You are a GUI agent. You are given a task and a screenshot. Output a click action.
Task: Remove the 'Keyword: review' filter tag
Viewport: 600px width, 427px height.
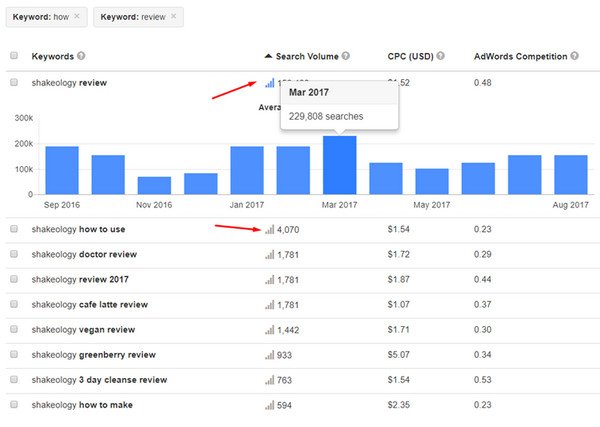pyautogui.click(x=173, y=16)
